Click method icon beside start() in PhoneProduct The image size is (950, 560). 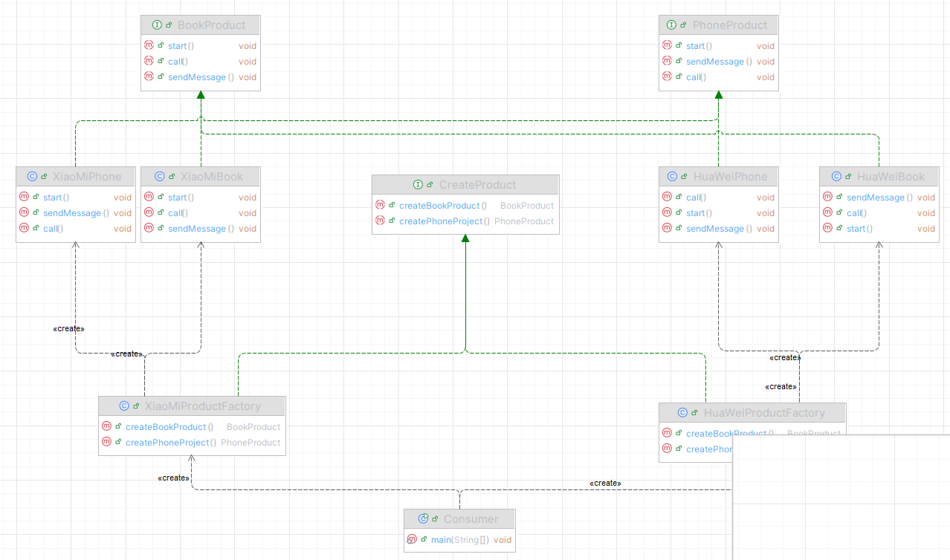(x=667, y=45)
